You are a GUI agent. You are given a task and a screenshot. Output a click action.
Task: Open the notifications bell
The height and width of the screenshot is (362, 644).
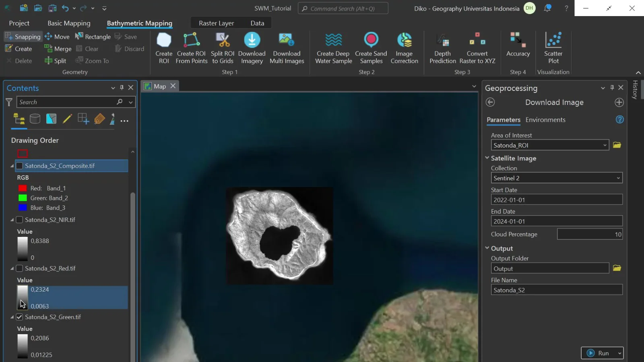547,8
